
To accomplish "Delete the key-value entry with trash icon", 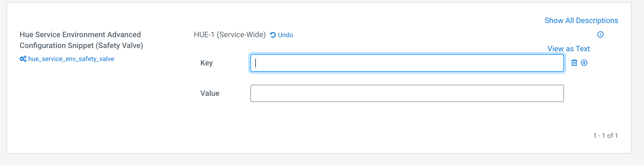I will 574,63.
